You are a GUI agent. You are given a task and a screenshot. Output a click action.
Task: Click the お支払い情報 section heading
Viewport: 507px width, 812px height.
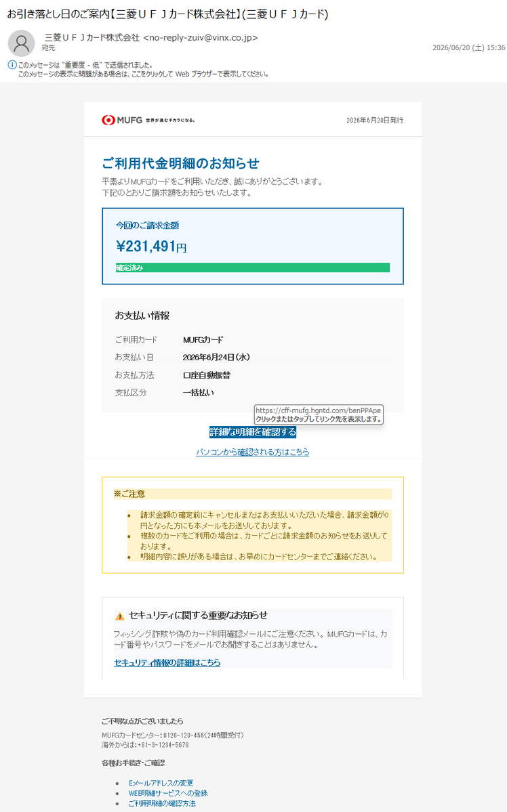tap(142, 316)
